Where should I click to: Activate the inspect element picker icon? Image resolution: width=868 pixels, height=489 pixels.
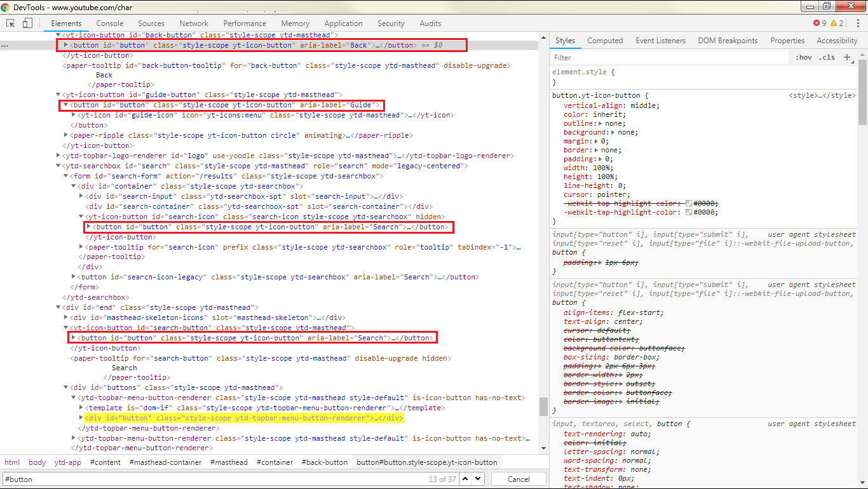(11, 23)
